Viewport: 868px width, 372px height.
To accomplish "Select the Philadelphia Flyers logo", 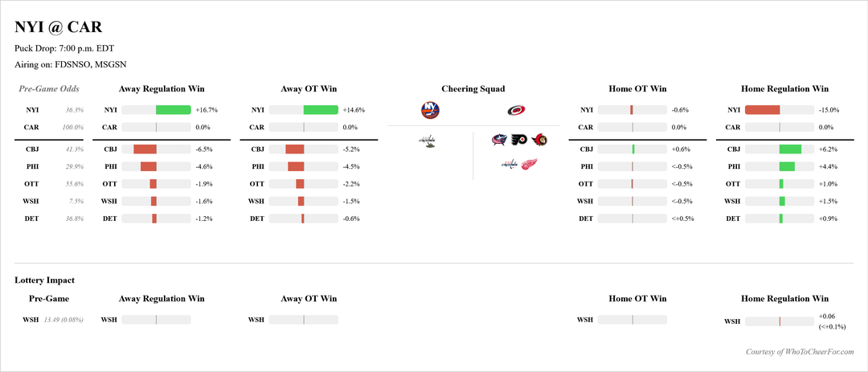I will tap(519, 141).
